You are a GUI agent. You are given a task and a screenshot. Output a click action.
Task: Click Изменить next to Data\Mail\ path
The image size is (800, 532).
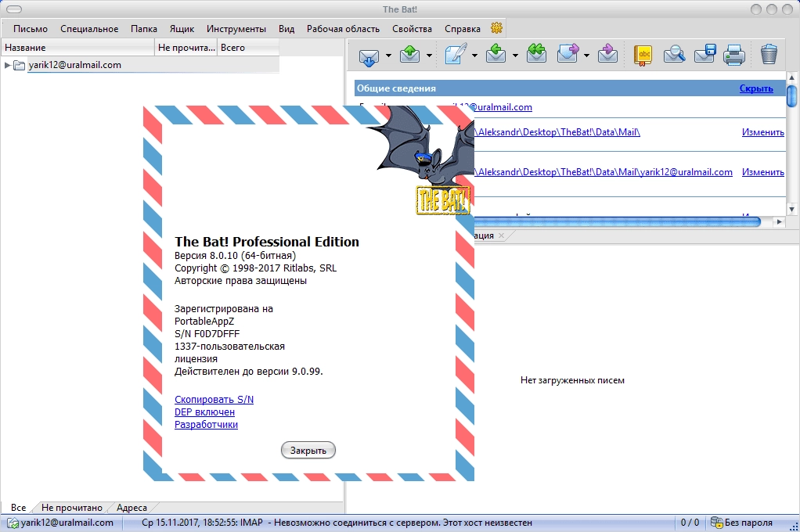coord(762,132)
